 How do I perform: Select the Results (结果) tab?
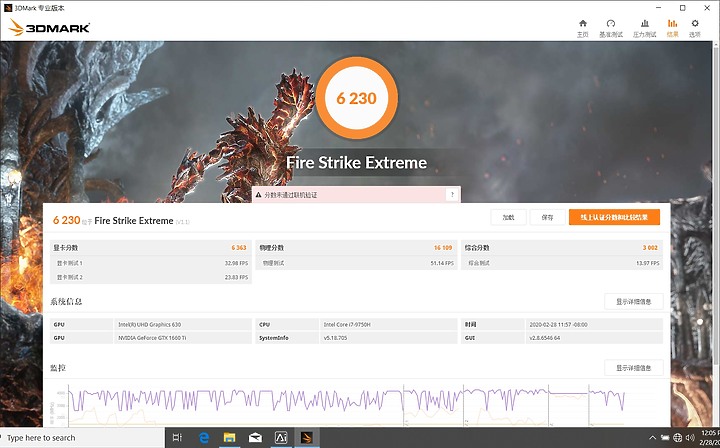coord(672,28)
